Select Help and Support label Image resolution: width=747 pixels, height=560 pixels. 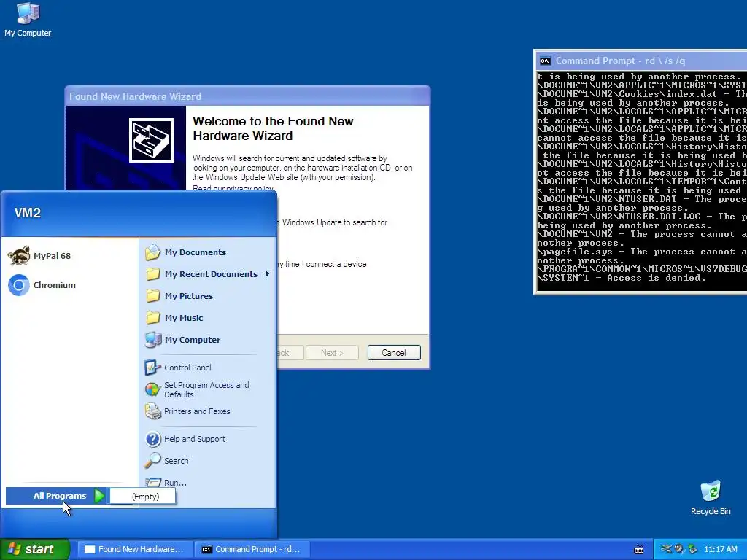tap(194, 439)
